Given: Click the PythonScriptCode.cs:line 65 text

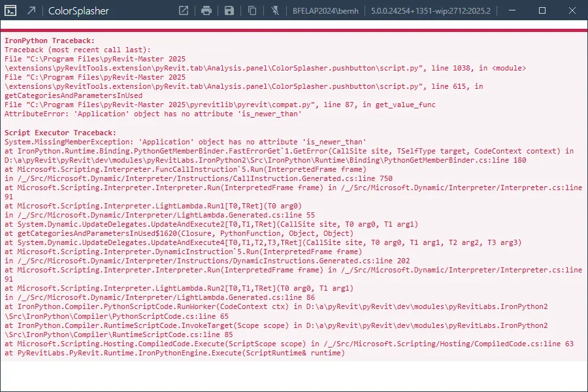Looking at the screenshot, I should [x=171, y=316].
